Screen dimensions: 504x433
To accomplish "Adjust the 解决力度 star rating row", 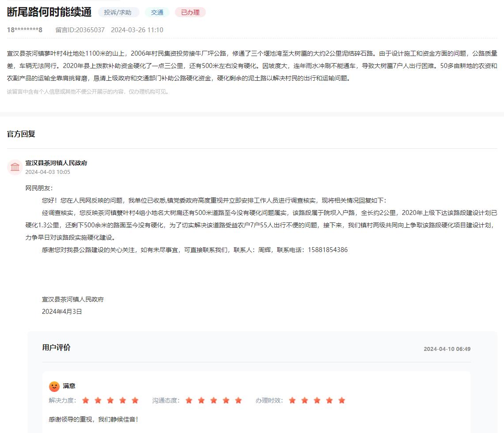I will point(110,400).
